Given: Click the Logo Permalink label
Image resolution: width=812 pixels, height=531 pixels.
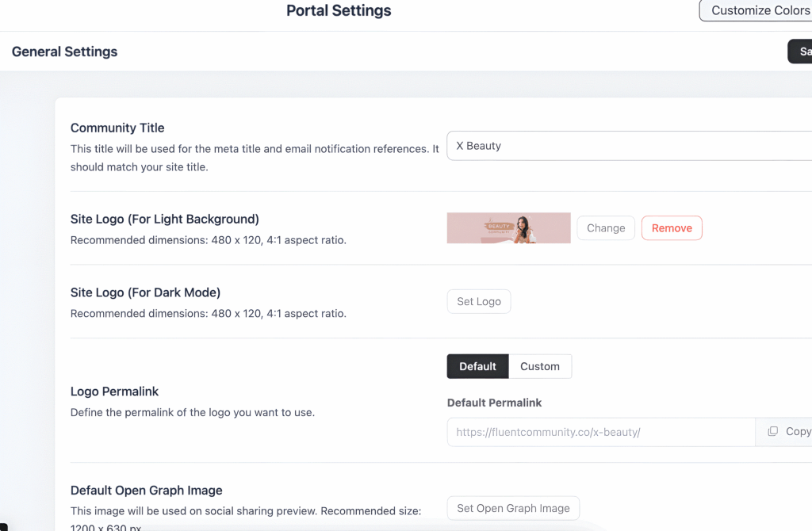Looking at the screenshot, I should (x=114, y=392).
